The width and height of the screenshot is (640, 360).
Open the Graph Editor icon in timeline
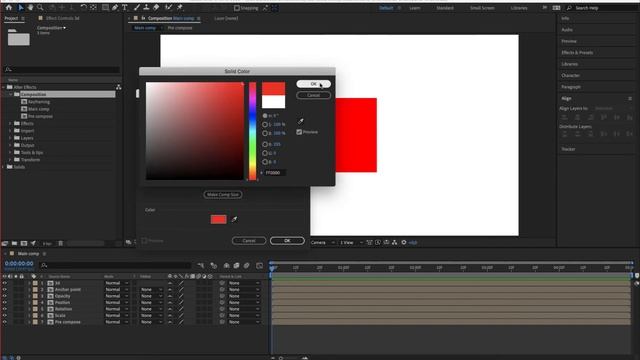pos(260,266)
